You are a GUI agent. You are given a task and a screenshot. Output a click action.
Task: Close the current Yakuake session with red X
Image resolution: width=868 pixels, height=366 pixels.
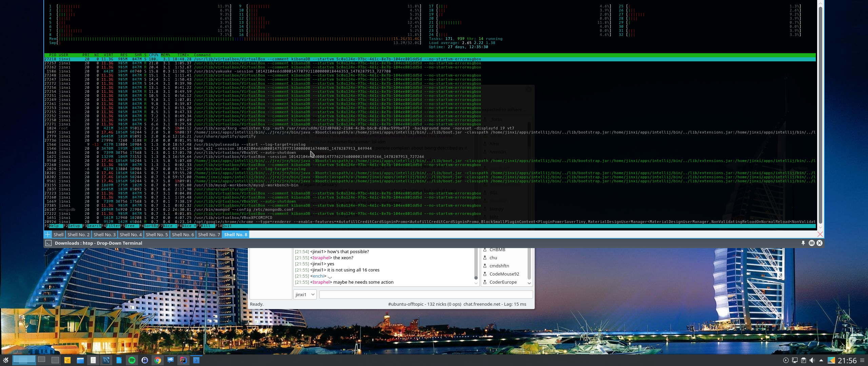pos(820,234)
